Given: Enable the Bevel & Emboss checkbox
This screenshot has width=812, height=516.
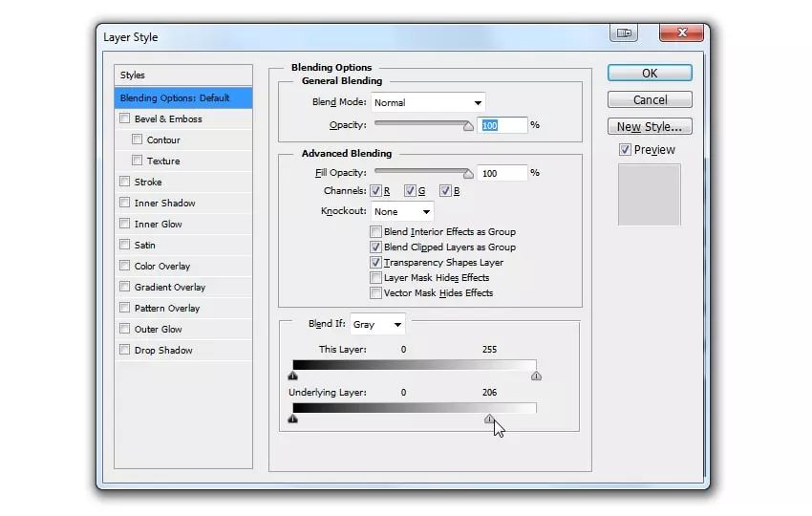Looking at the screenshot, I should tap(125, 119).
